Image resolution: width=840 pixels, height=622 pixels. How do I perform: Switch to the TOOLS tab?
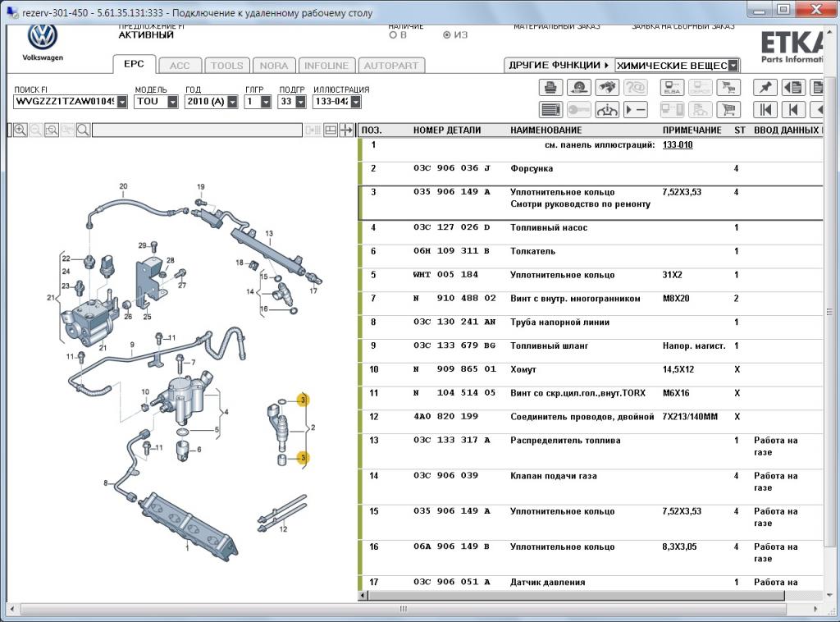coord(226,66)
